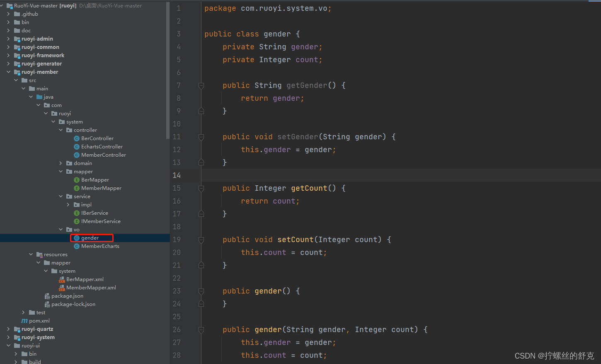Place cursor on the getCount method name
Viewport: 601px width, 364px height.
pos(309,188)
